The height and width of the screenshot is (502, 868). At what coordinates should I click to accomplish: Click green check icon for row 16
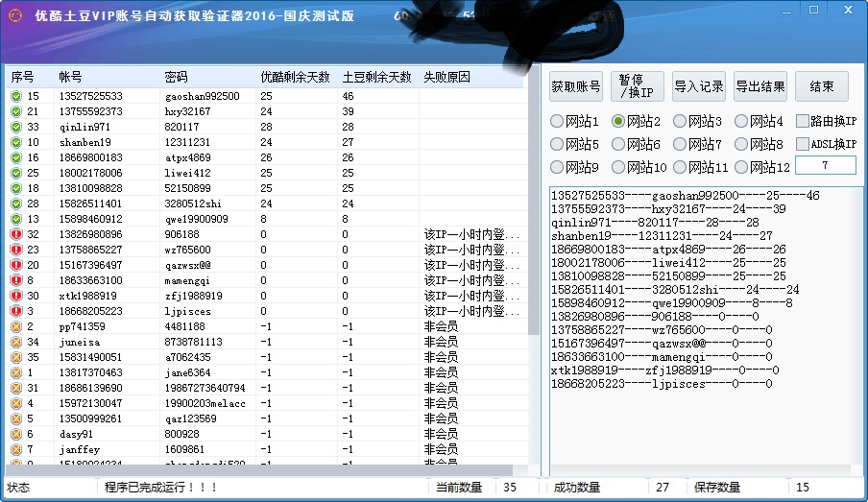pyautogui.click(x=16, y=157)
